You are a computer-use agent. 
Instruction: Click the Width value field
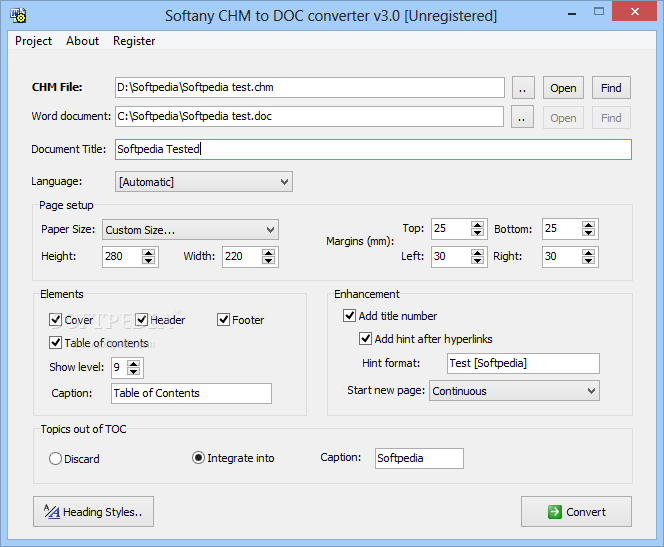pyautogui.click(x=243, y=257)
